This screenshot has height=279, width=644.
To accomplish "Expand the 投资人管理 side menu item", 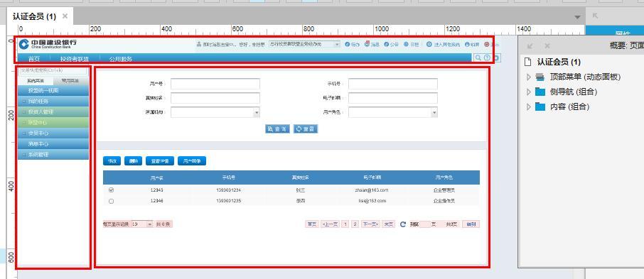I will coord(53,111).
